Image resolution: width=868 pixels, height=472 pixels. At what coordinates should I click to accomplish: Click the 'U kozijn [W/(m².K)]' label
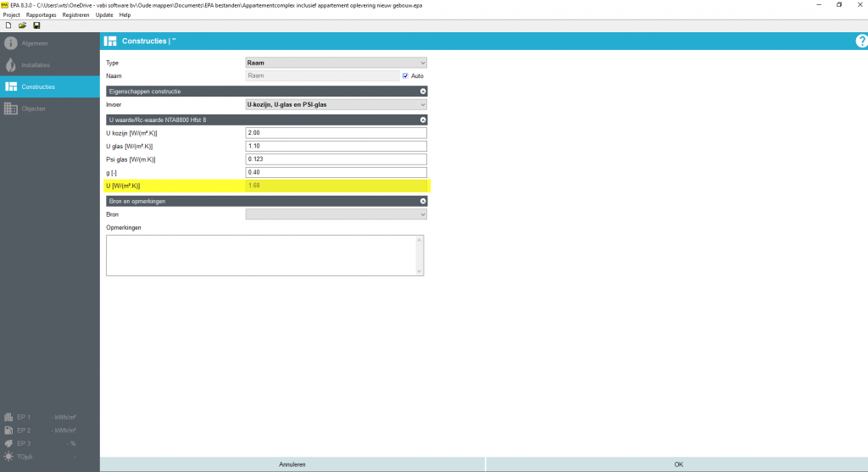coord(131,133)
